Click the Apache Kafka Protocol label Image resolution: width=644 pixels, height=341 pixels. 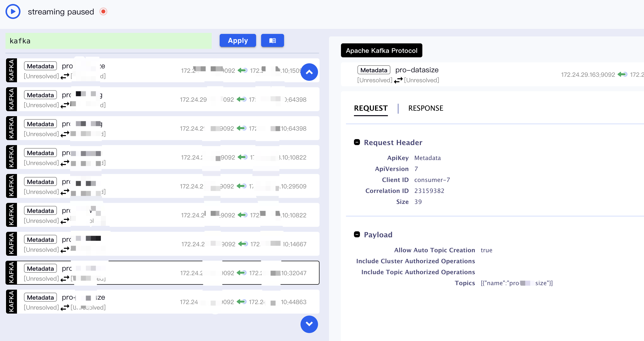(381, 50)
